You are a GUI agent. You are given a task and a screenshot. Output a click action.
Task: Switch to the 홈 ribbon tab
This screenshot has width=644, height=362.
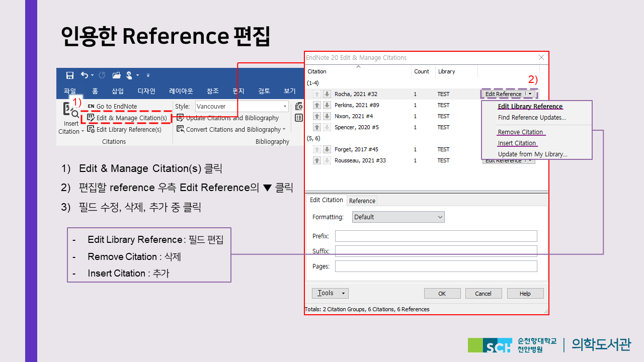point(95,91)
